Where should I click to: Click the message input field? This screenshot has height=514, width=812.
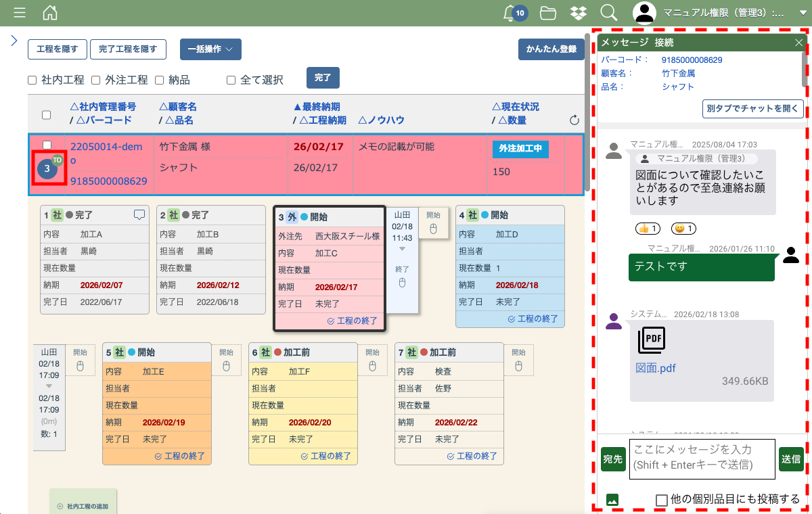(x=701, y=459)
